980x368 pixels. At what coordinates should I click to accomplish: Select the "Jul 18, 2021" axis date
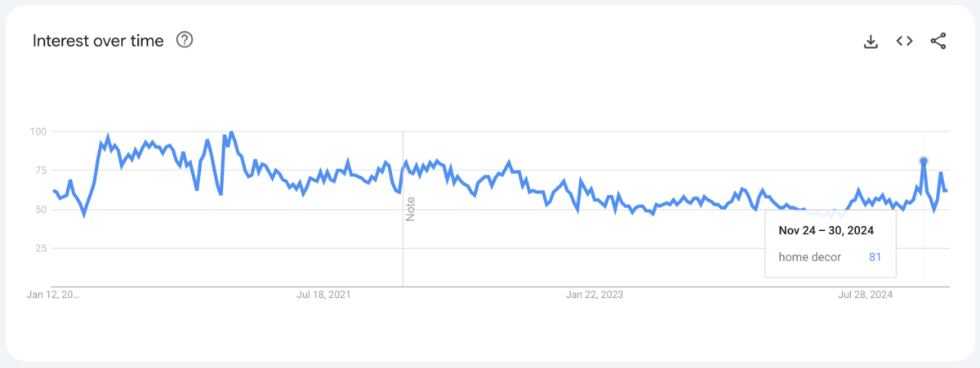323,295
